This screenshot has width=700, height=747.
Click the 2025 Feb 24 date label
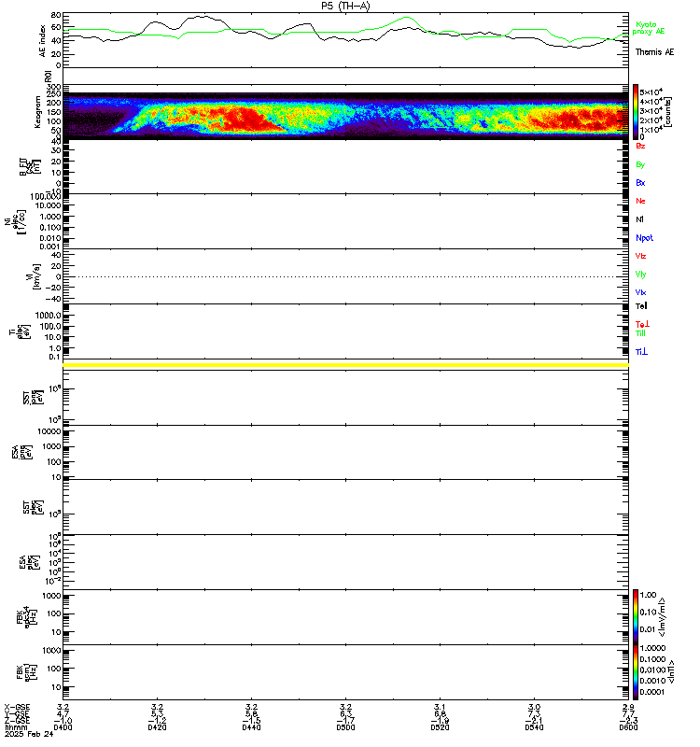pyautogui.click(x=29, y=734)
